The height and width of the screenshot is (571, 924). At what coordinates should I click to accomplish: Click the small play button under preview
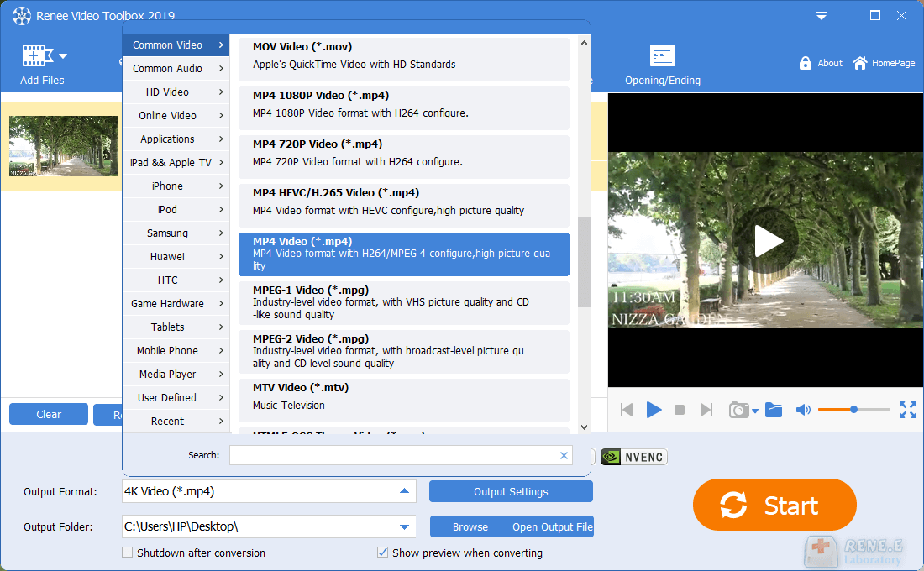[654, 410]
